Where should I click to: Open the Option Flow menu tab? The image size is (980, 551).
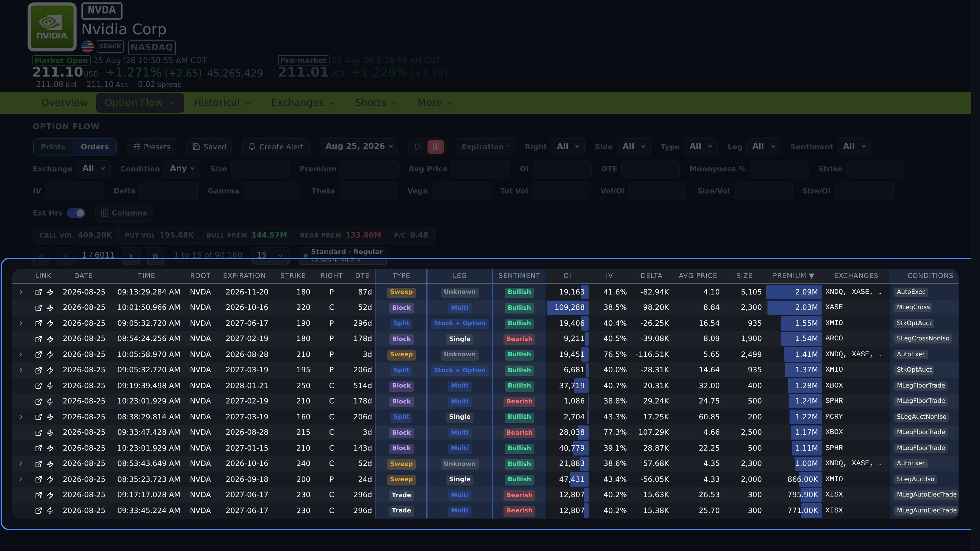[x=140, y=103]
